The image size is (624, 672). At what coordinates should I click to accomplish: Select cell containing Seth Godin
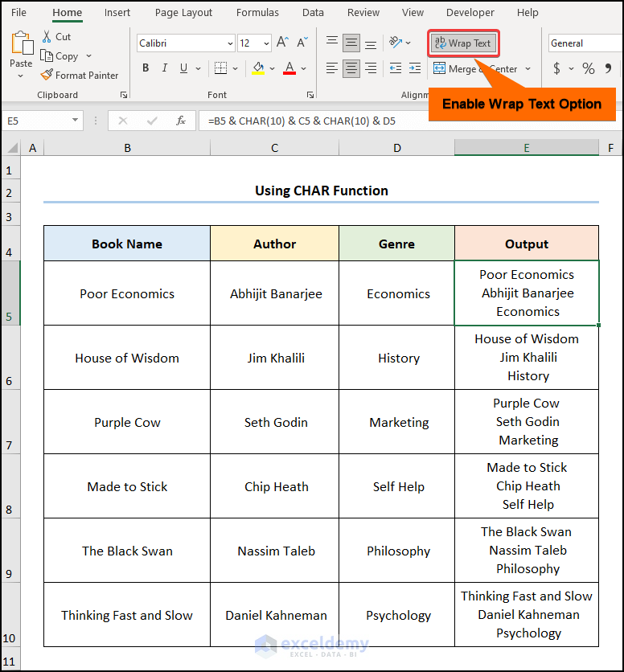click(274, 422)
